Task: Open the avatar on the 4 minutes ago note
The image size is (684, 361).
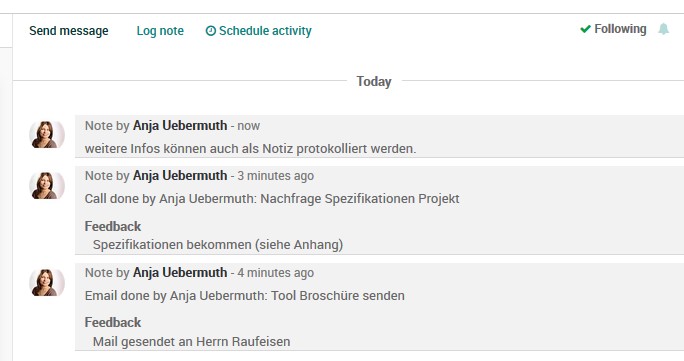Action: click(47, 283)
